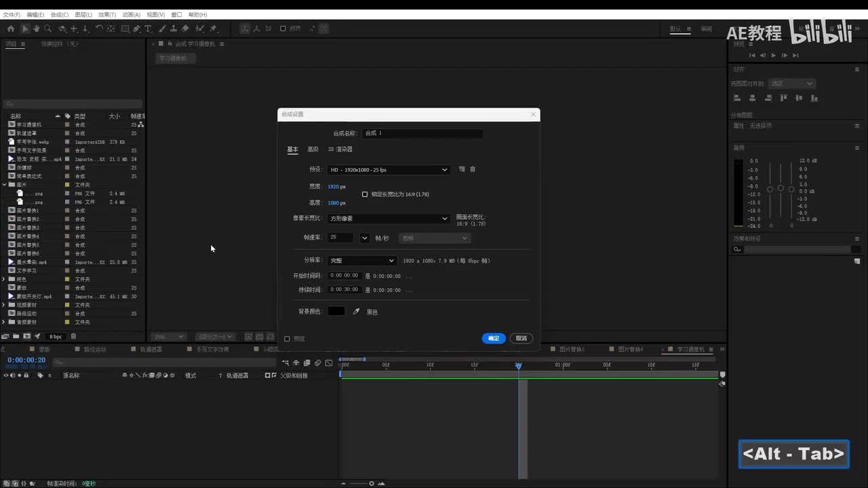Click the Home icon in the toolbar
Image resolution: width=868 pixels, height=488 pixels.
pyautogui.click(x=11, y=28)
